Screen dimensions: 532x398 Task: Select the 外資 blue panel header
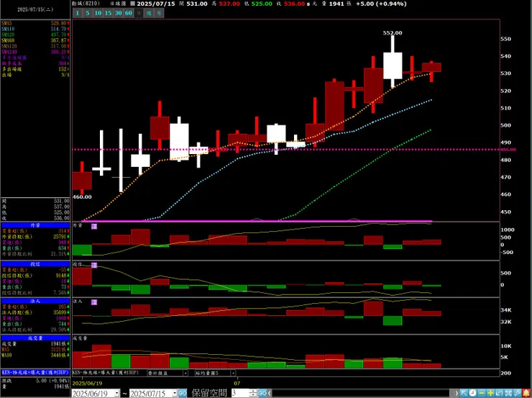click(35, 225)
